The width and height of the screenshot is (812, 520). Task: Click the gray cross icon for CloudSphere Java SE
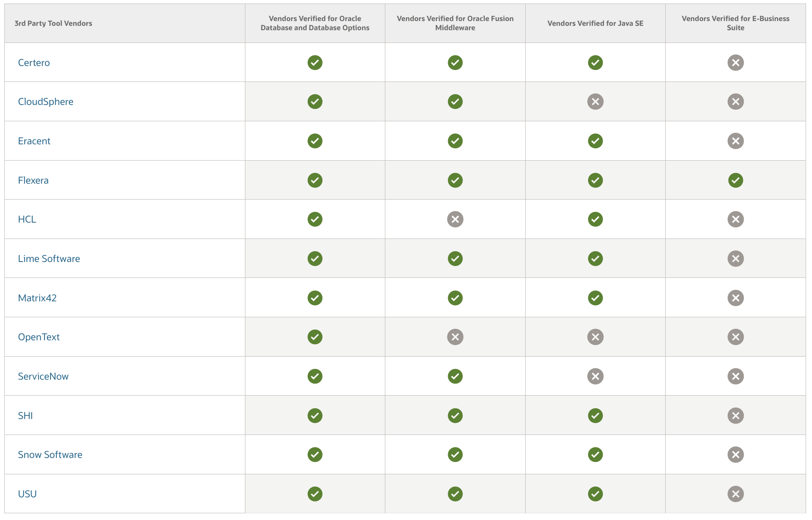pos(595,101)
